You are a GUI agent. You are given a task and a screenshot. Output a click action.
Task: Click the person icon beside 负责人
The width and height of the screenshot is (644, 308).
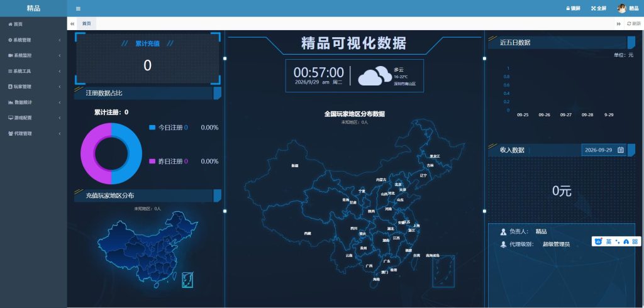coord(503,231)
